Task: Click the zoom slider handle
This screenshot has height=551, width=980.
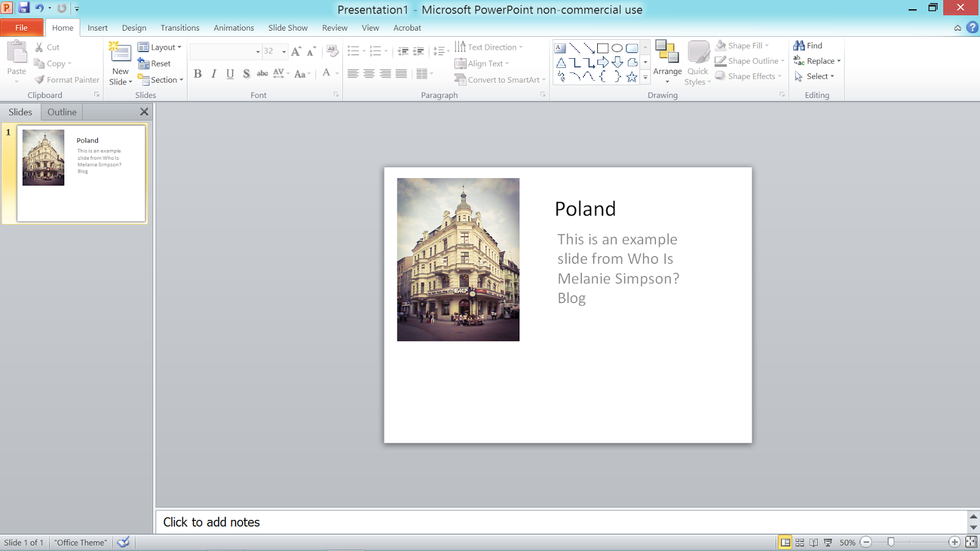Action: coord(891,542)
